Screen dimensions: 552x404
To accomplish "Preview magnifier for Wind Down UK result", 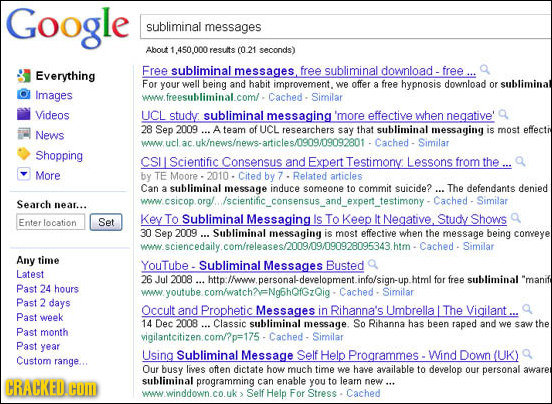I will click(527, 353).
